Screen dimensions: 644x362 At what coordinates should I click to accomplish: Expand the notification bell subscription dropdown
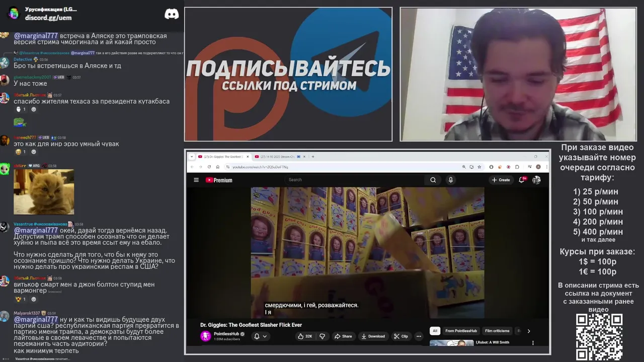(x=265, y=336)
